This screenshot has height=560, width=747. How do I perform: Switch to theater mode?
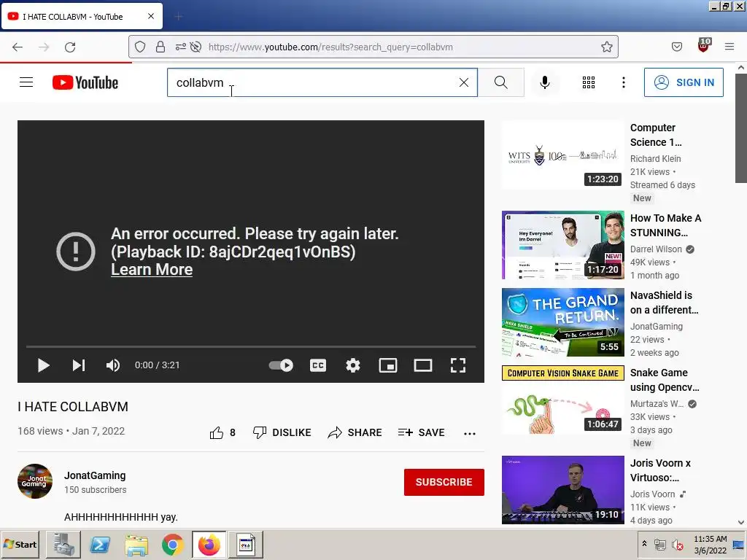point(422,365)
